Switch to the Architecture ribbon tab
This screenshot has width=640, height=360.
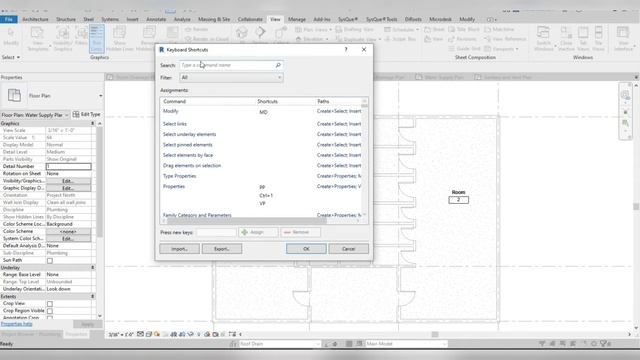point(35,19)
